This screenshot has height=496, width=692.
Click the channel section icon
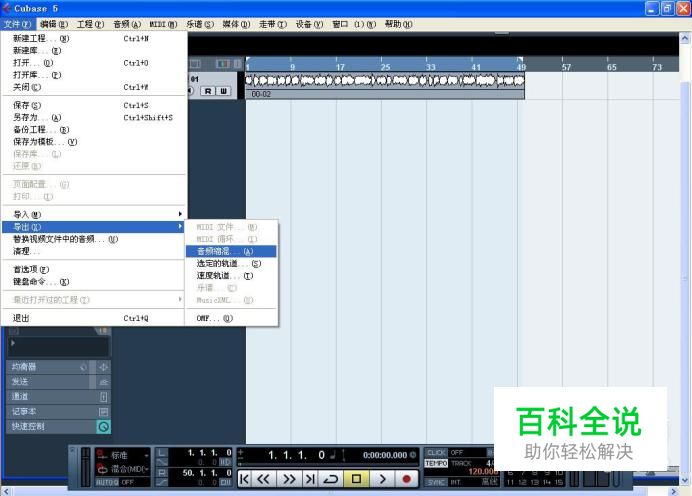coord(104,397)
